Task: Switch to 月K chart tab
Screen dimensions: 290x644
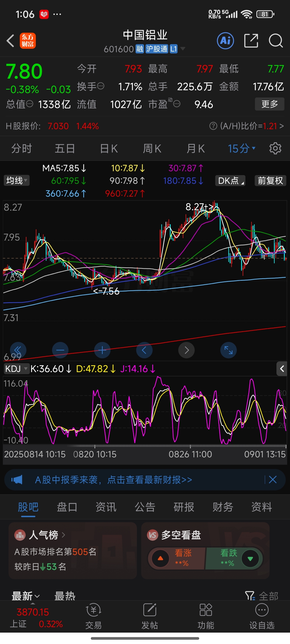Action: 195,148
